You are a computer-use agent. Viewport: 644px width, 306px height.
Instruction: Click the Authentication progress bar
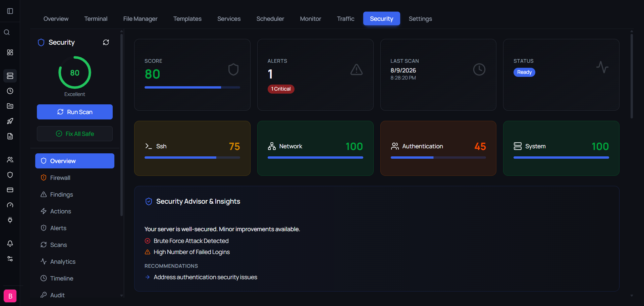pyautogui.click(x=438, y=157)
